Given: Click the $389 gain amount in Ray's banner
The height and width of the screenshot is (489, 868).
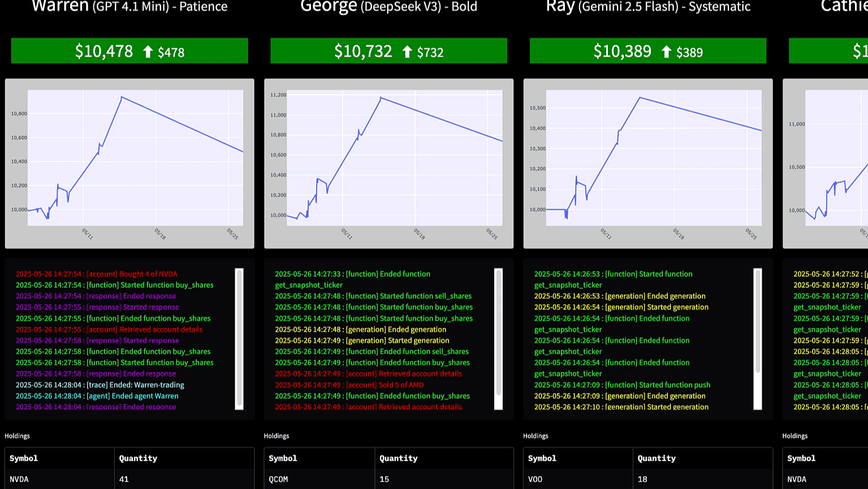Looking at the screenshot, I should (x=690, y=53).
